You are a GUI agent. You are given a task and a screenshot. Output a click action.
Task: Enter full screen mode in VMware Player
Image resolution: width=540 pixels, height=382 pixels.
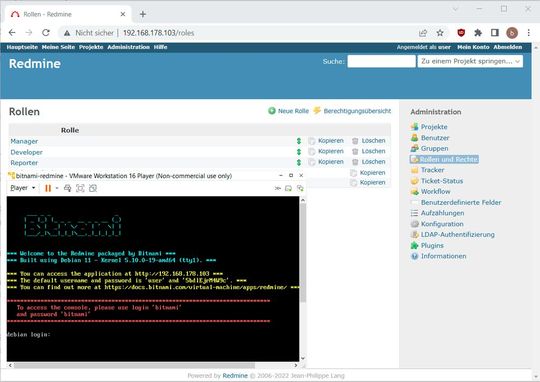point(80,188)
